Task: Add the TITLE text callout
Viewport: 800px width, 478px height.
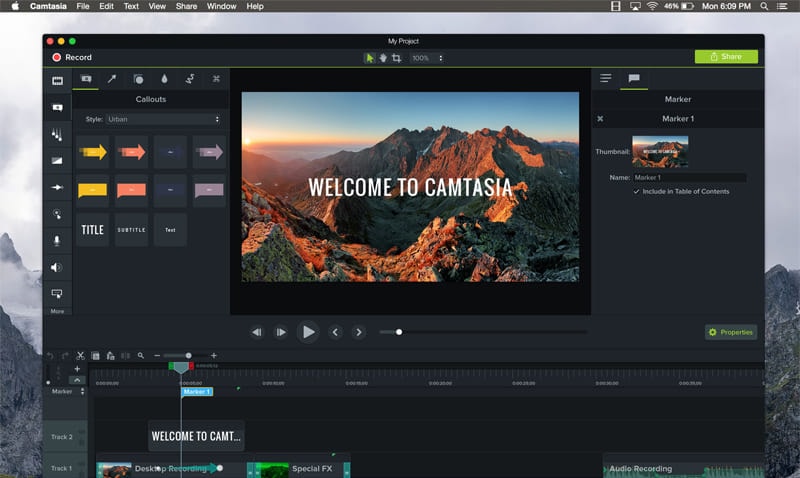Action: click(93, 230)
